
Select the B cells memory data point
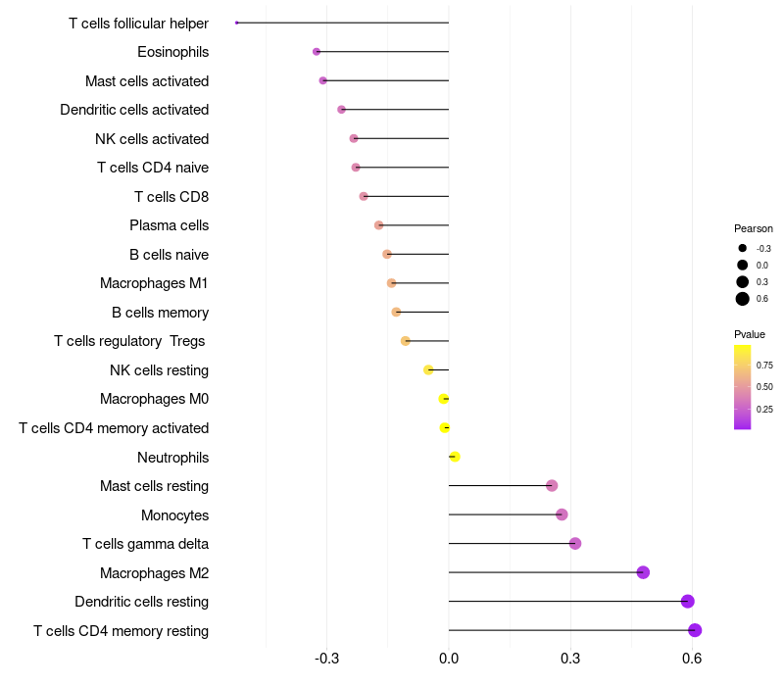coord(396,313)
